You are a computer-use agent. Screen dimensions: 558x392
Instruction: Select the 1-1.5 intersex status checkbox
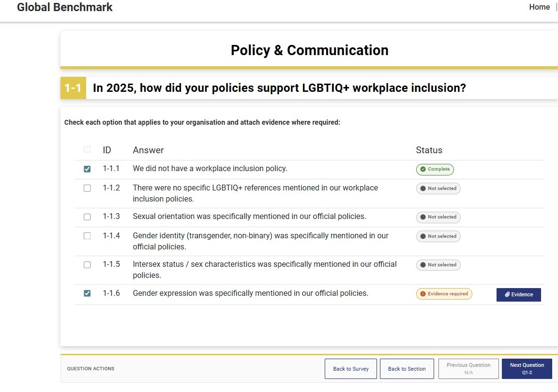pos(87,265)
